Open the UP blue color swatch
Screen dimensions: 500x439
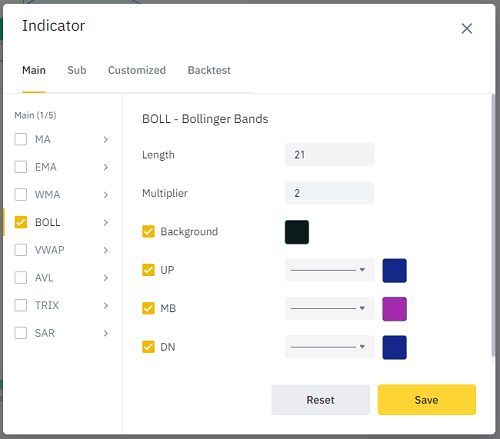pos(394,270)
